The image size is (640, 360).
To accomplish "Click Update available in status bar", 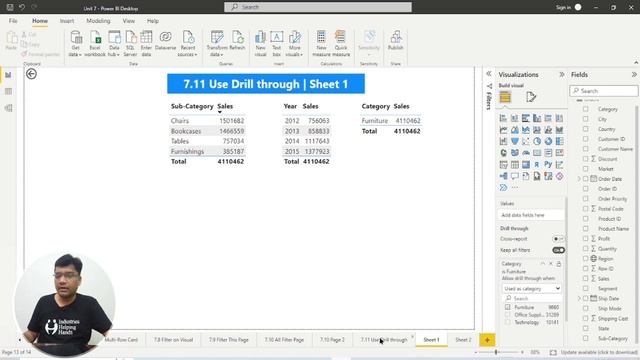I will (599, 352).
